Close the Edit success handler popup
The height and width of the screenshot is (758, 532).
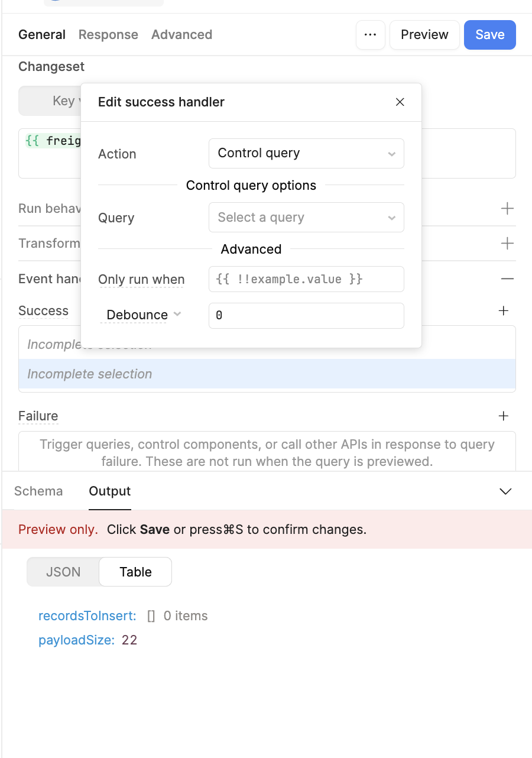tap(400, 102)
